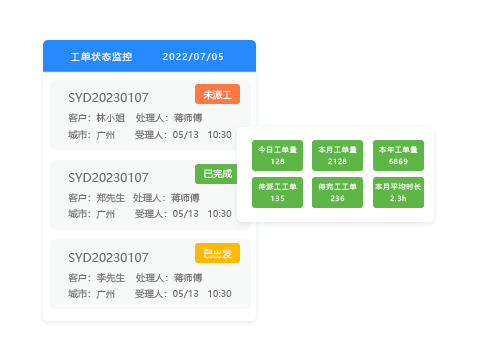The image size is (480, 360).
Task: Open the 本月工单量 2128 tile
Action: pos(337,155)
